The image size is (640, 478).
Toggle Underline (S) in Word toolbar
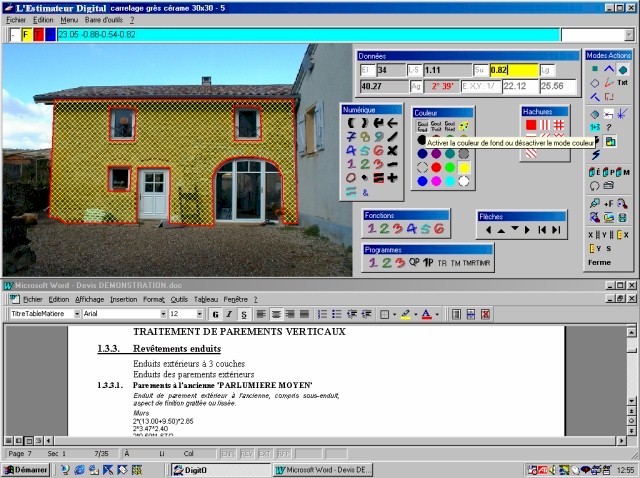coord(244,314)
